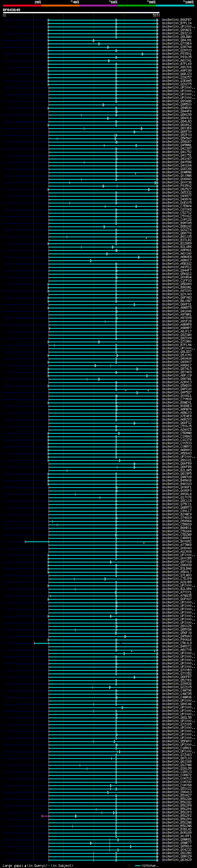Image resolution: width=197 pixels, height=868 pixels.
Task: Select the UniRef100_B9MTA5 label
Action: coord(177,223)
